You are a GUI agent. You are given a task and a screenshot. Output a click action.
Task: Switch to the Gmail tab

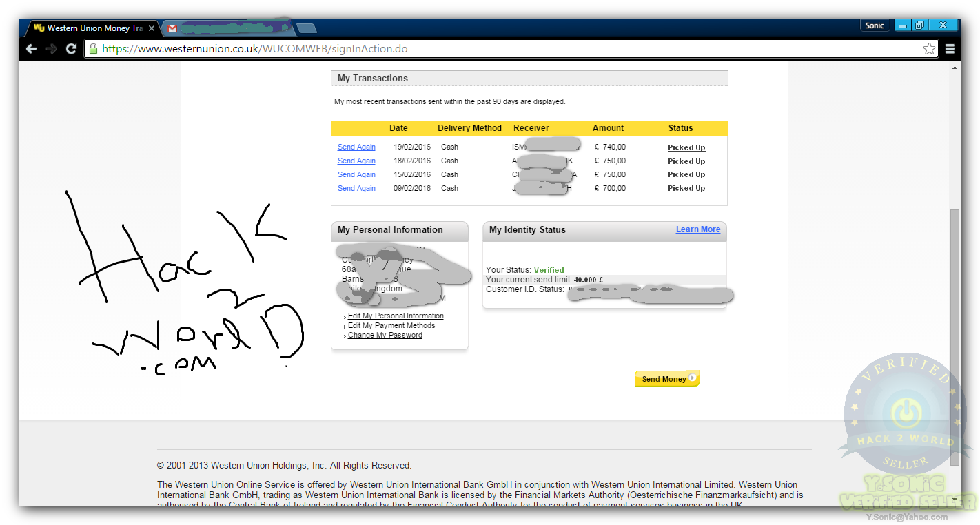pyautogui.click(x=229, y=28)
